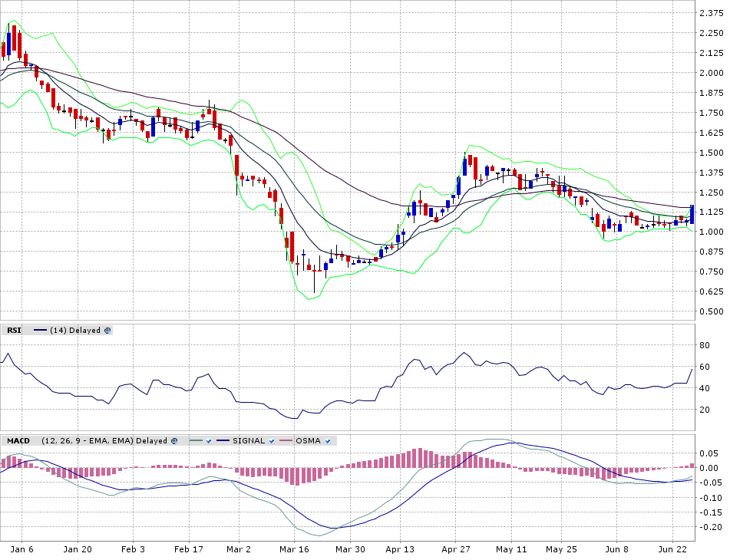Click the 1.000 price level on axis

(x=711, y=232)
